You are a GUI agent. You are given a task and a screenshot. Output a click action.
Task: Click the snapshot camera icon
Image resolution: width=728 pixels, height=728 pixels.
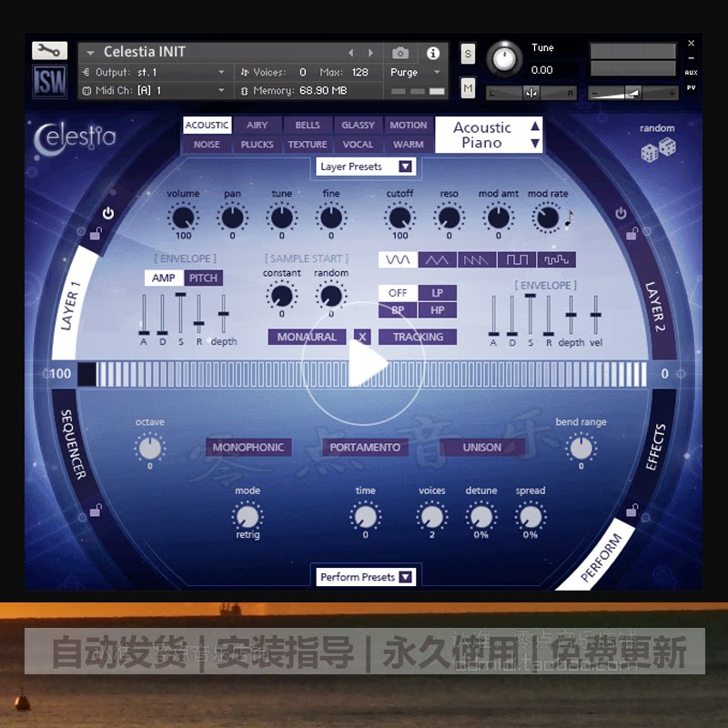coord(400,53)
